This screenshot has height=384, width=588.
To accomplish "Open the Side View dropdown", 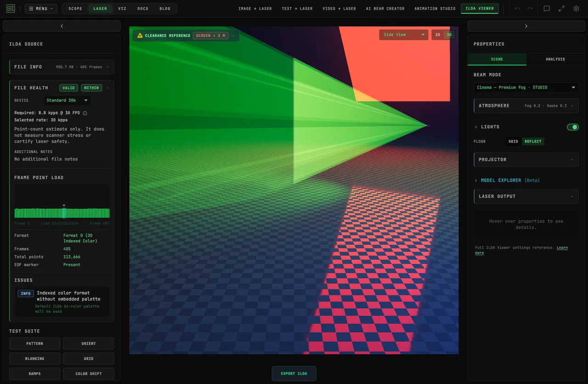I will click(404, 35).
